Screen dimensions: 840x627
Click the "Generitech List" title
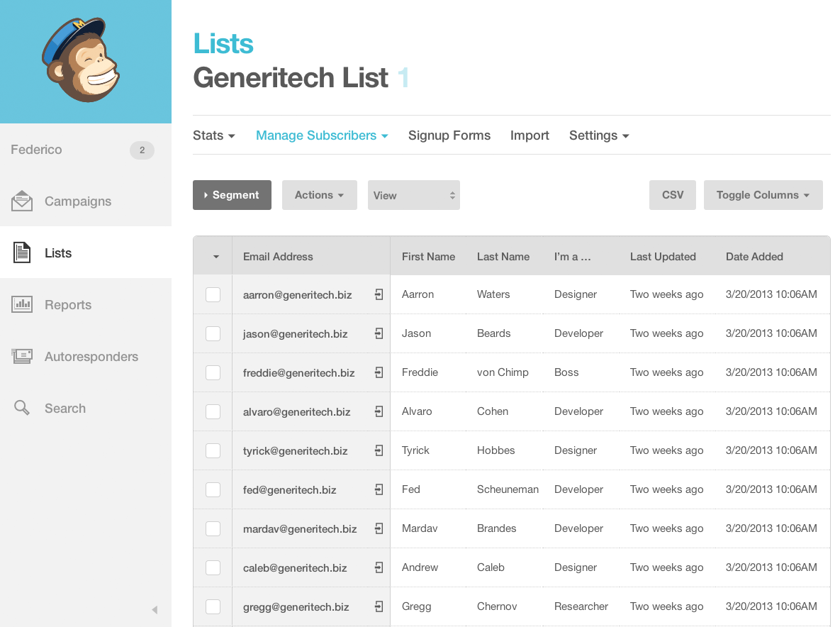pyautogui.click(x=291, y=78)
